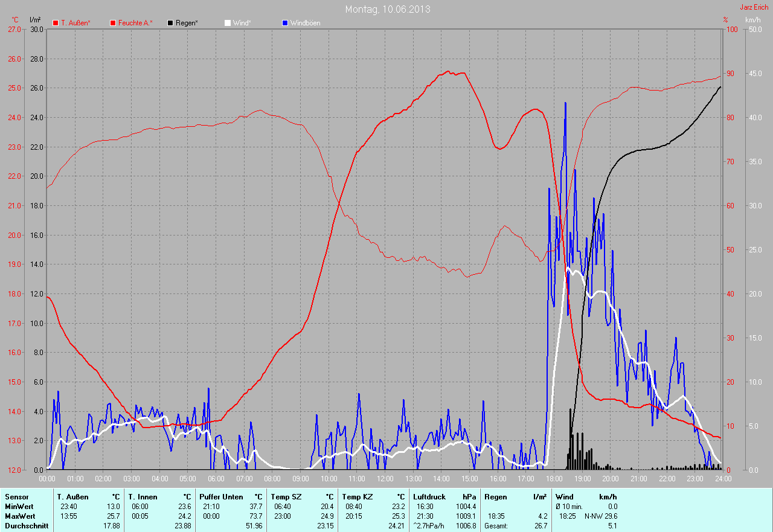Click the Luftdruck maximum value '1009.1'
This screenshot has width=773, height=532.
[466, 516]
